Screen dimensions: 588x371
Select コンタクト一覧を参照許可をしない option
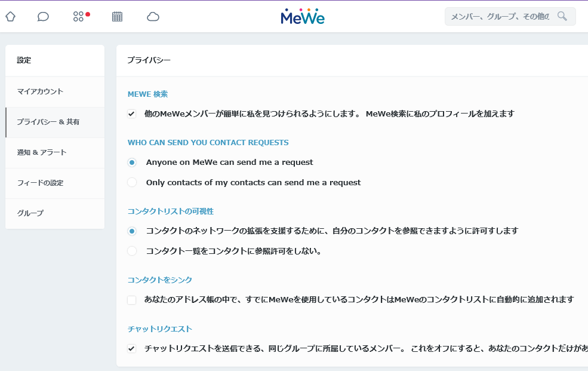tap(132, 251)
